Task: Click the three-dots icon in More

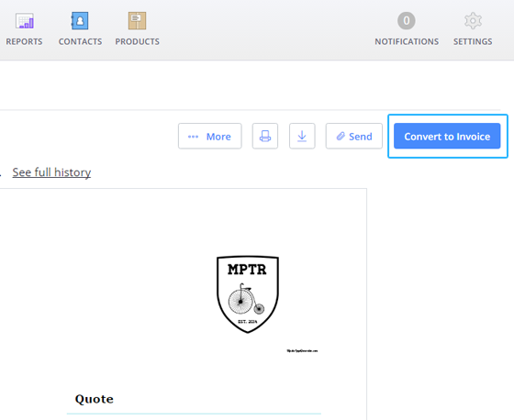Action: pyautogui.click(x=193, y=137)
